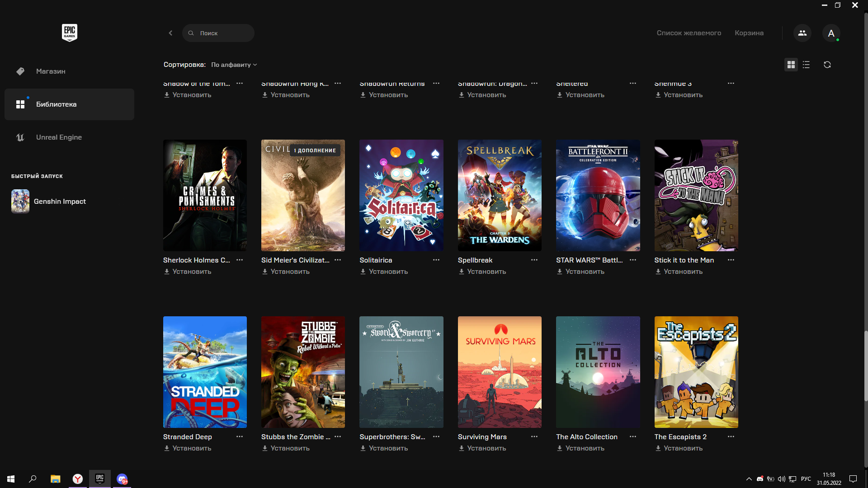The height and width of the screenshot is (488, 868).
Task: Click Stranded Deep title text
Action: [x=188, y=436]
